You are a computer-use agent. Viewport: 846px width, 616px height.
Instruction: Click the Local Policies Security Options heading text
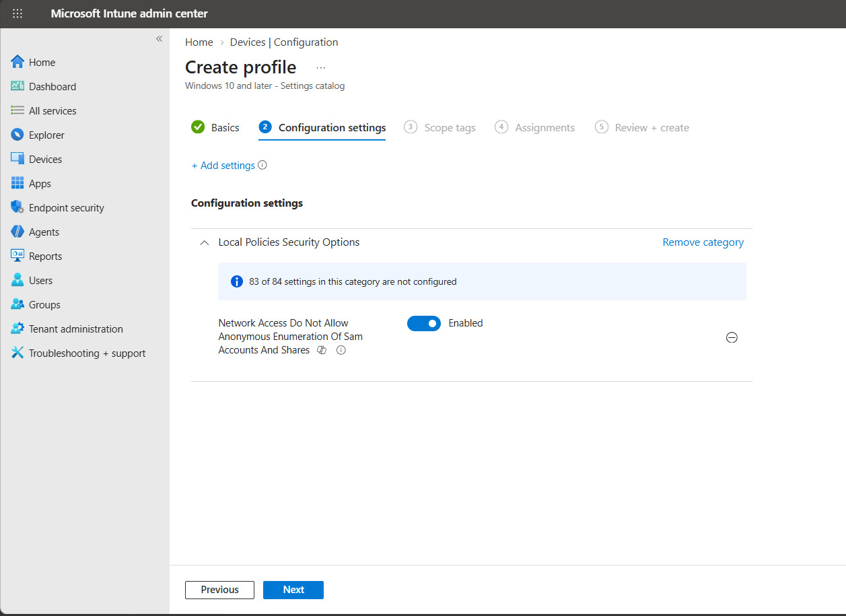click(x=289, y=242)
